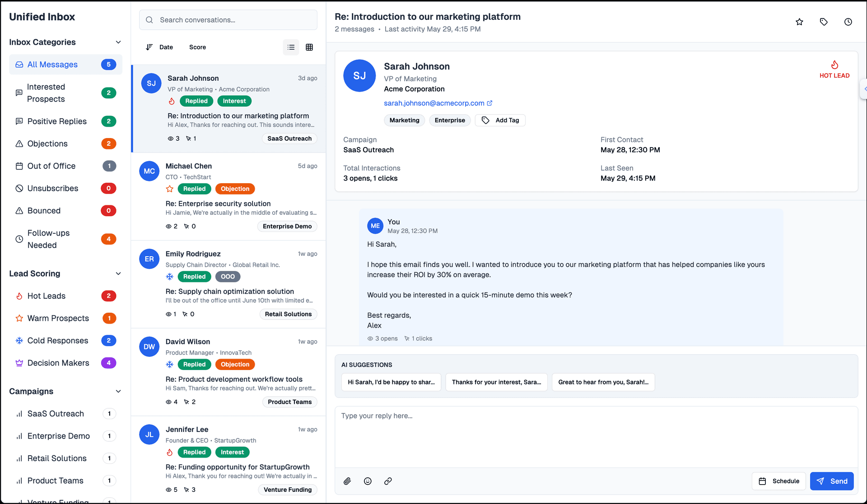867x504 pixels.
Task: Open All Messages category
Action: 65,65
